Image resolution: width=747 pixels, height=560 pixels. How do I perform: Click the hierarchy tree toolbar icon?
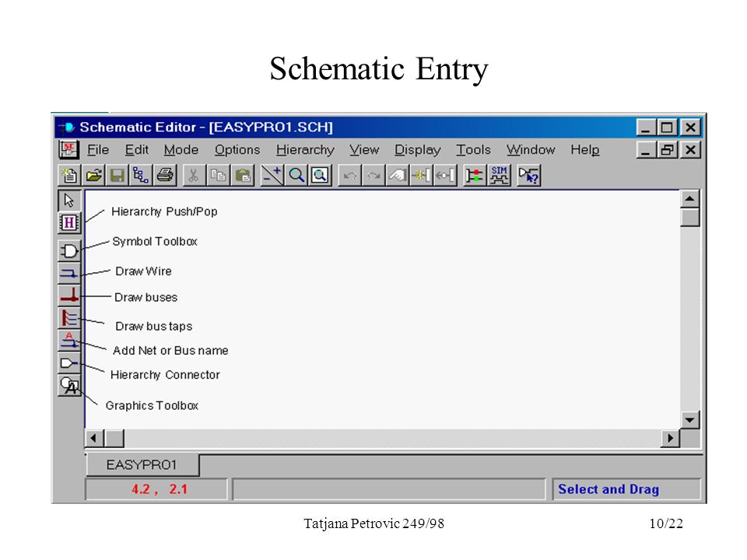(141, 175)
